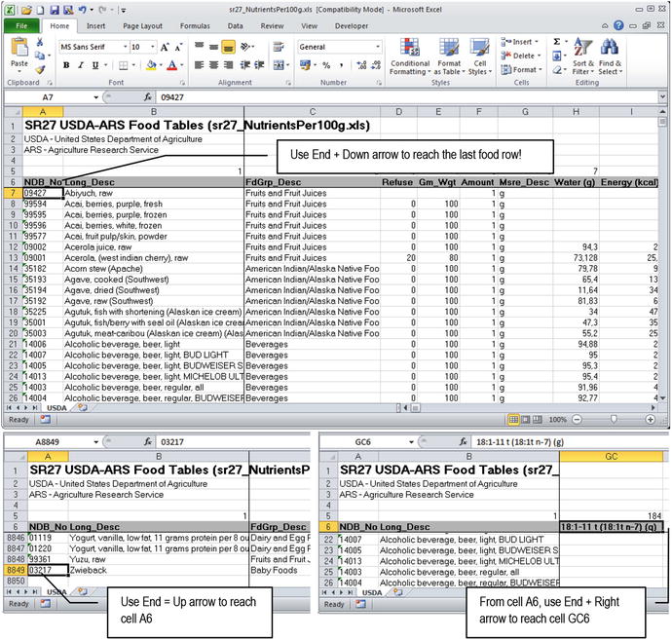
Task: Click the Comma Style icon
Action: (x=341, y=65)
